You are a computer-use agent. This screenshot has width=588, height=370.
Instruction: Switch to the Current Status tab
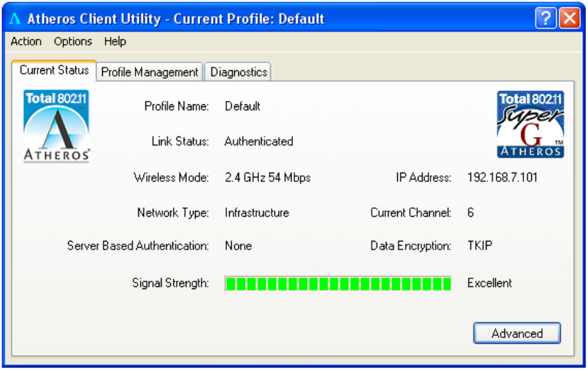click(x=54, y=70)
